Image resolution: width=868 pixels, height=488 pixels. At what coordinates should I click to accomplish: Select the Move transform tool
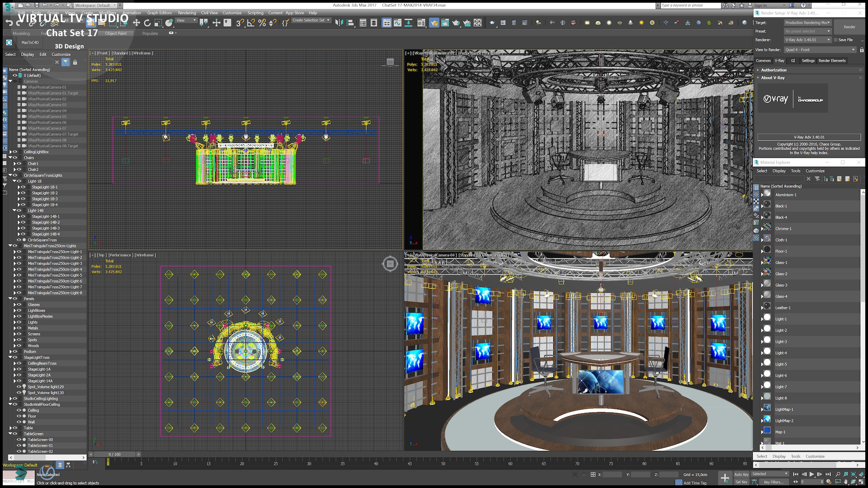pyautogui.click(x=136, y=23)
